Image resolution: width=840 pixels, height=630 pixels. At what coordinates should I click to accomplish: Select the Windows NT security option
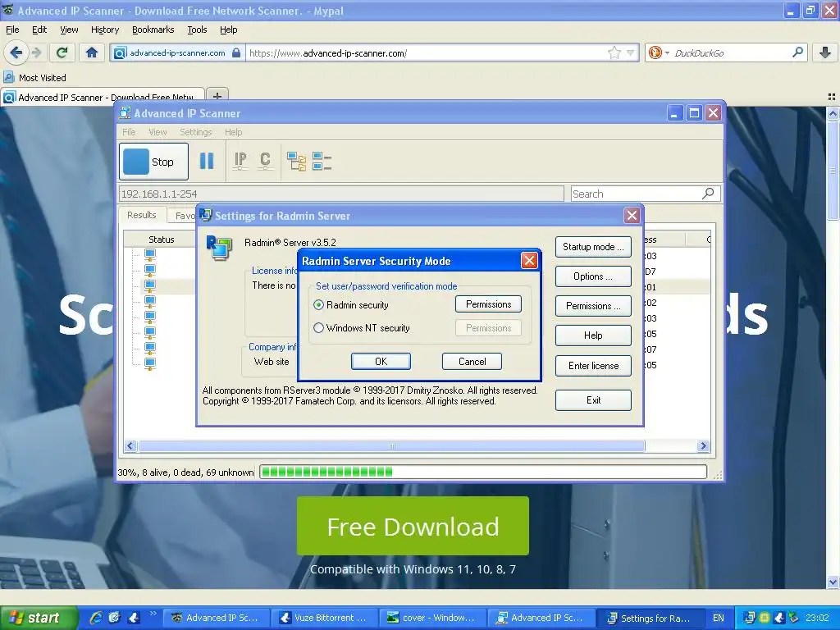point(319,328)
